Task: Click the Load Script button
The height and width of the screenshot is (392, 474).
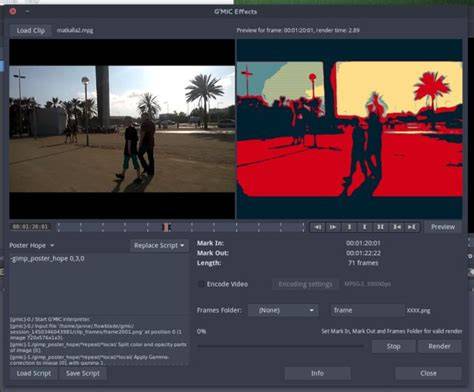Action: coord(34,373)
